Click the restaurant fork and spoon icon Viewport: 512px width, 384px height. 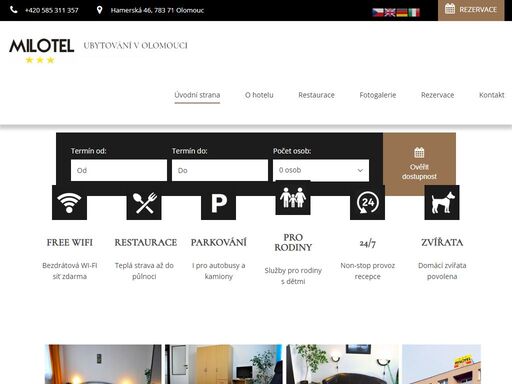144,202
